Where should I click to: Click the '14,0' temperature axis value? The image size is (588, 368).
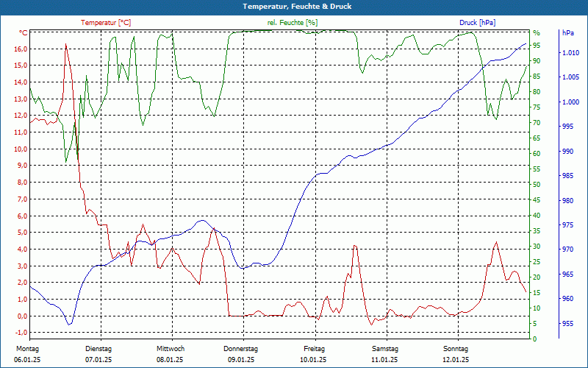(21, 82)
